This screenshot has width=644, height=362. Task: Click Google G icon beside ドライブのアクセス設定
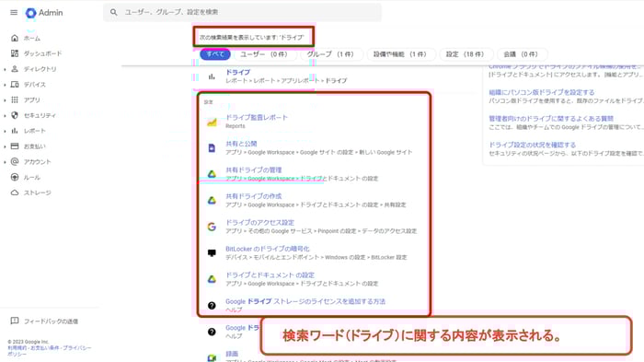[212, 227]
